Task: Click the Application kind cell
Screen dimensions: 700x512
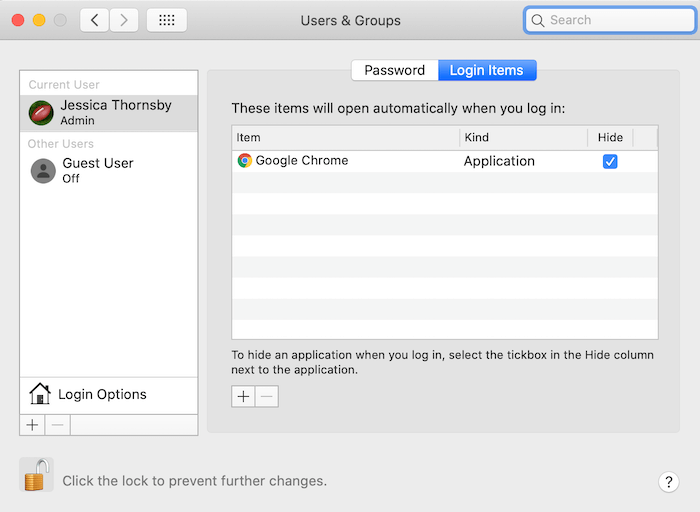Action: pyautogui.click(x=499, y=161)
